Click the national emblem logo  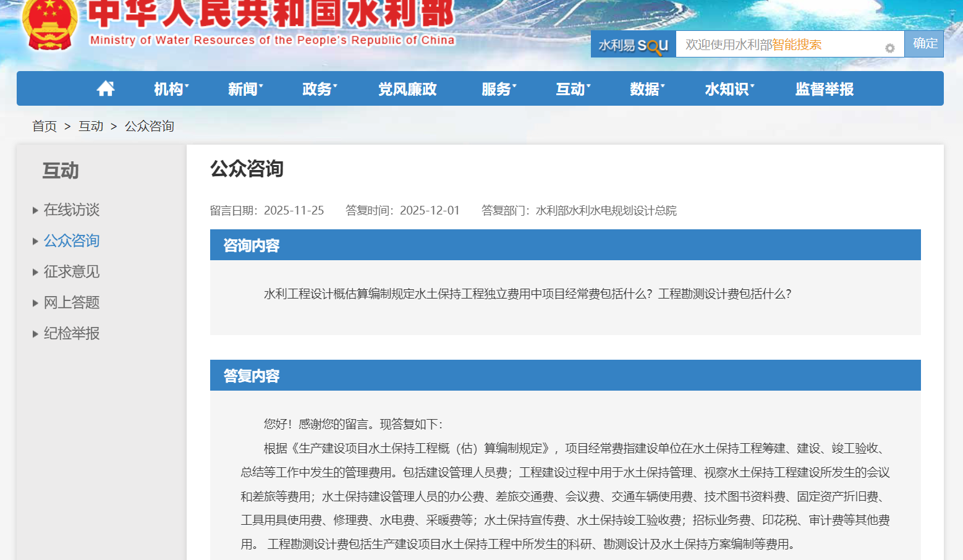coord(49,25)
